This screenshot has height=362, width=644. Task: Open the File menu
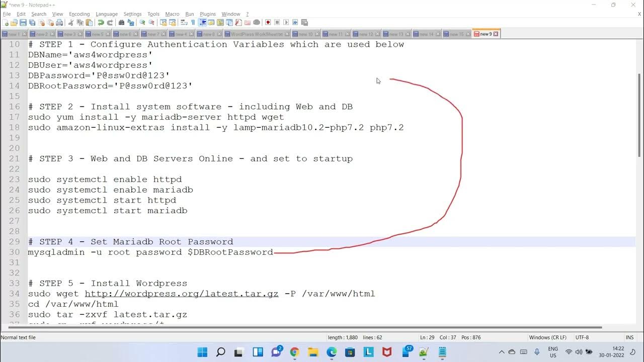(x=7, y=14)
